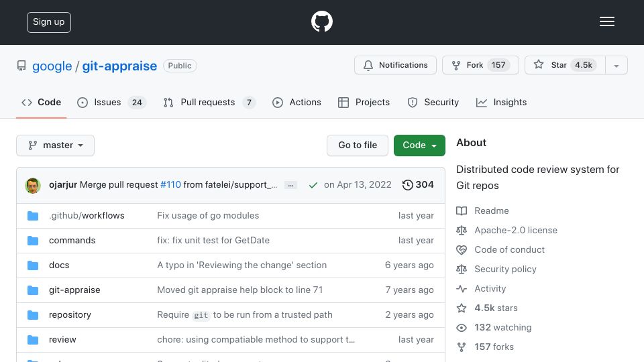
Task: Click the folder icon for commands
Action: click(x=33, y=241)
